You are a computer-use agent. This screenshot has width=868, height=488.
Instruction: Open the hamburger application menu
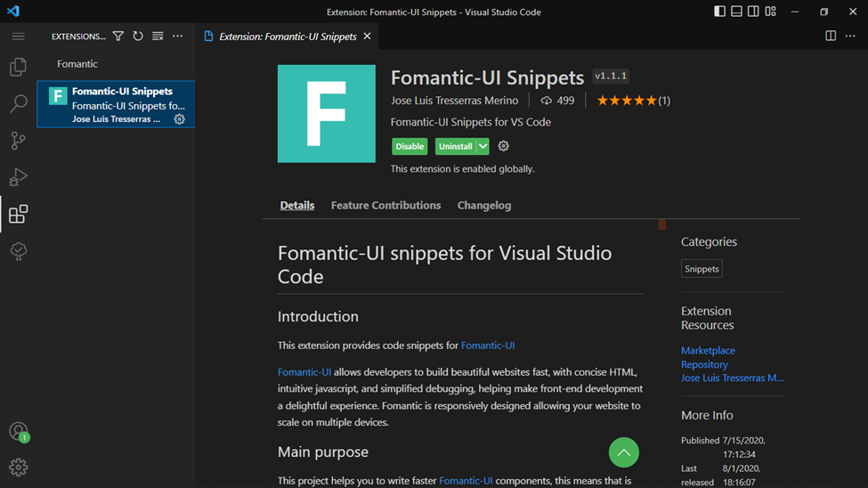pos(19,37)
